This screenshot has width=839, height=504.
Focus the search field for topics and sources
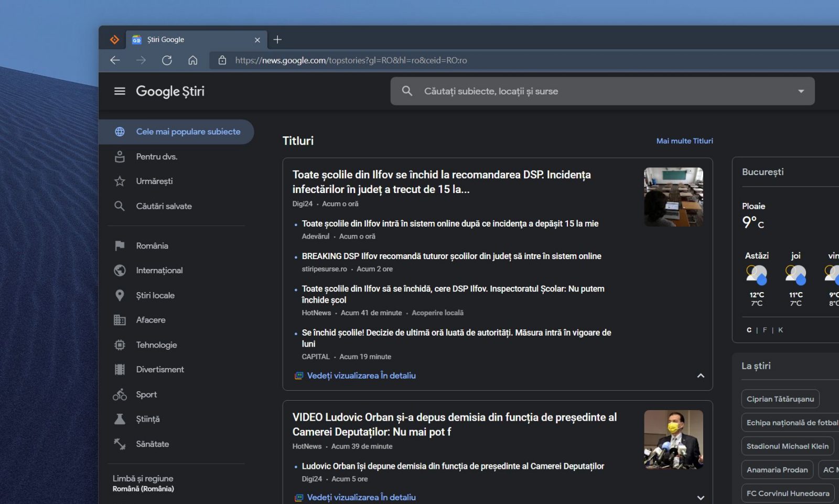(602, 91)
